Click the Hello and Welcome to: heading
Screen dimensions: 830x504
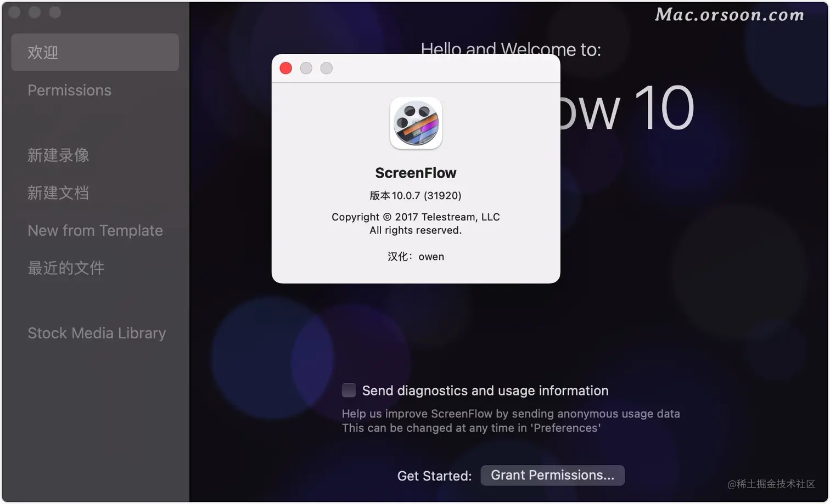point(511,49)
